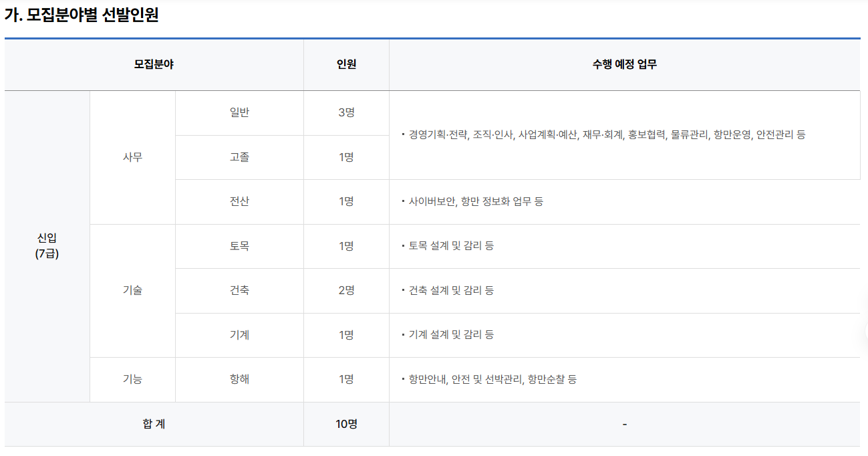
Task: Click the '일반' field cell
Action: click(x=239, y=112)
